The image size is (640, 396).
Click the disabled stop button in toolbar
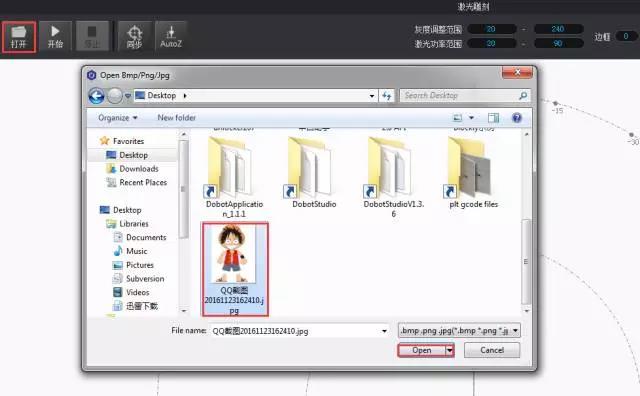(x=92, y=37)
